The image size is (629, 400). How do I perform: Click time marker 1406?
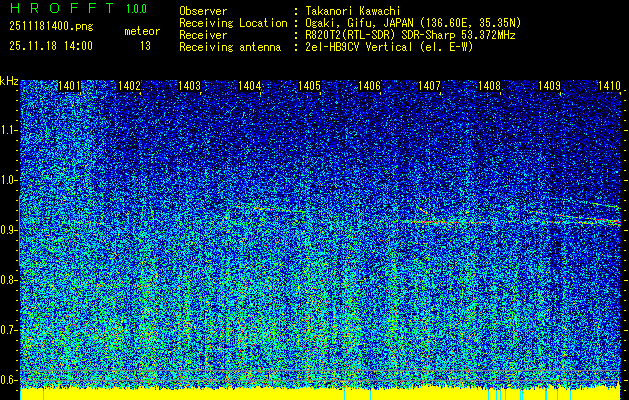tap(369, 86)
